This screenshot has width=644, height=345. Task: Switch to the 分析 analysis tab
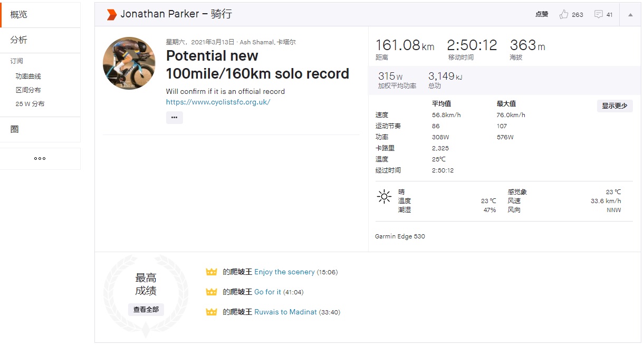[19, 40]
